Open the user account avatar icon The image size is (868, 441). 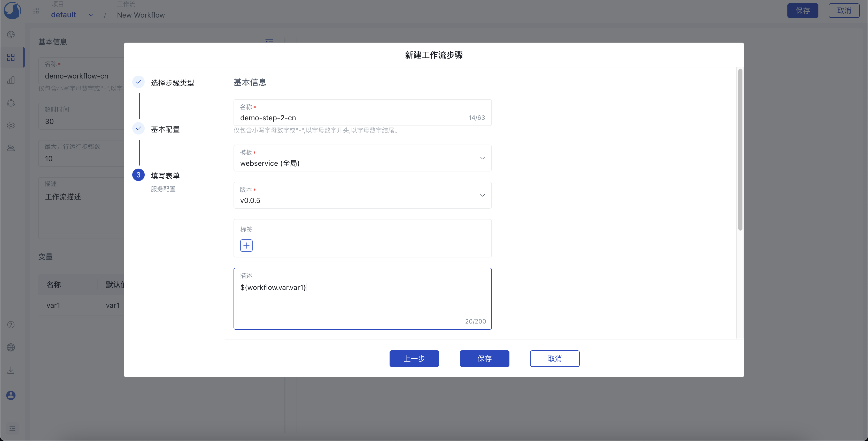[11, 395]
